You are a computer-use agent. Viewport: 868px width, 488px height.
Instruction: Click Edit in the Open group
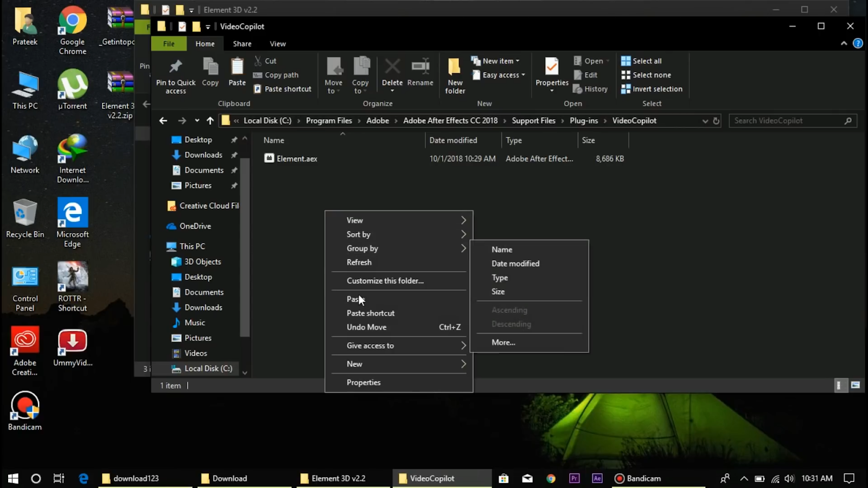pyautogui.click(x=586, y=75)
